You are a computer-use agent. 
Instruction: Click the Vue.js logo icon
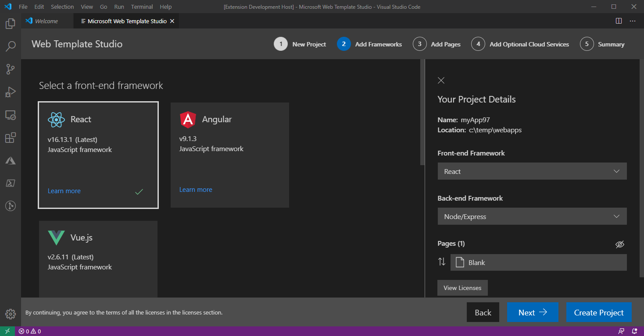(56, 237)
